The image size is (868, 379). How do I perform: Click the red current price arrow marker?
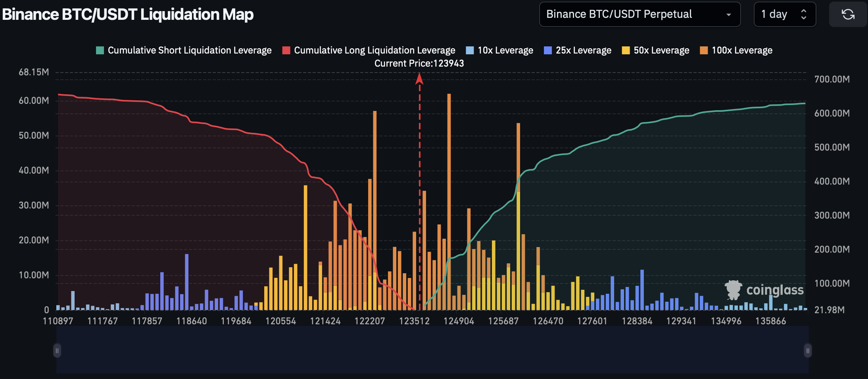419,79
